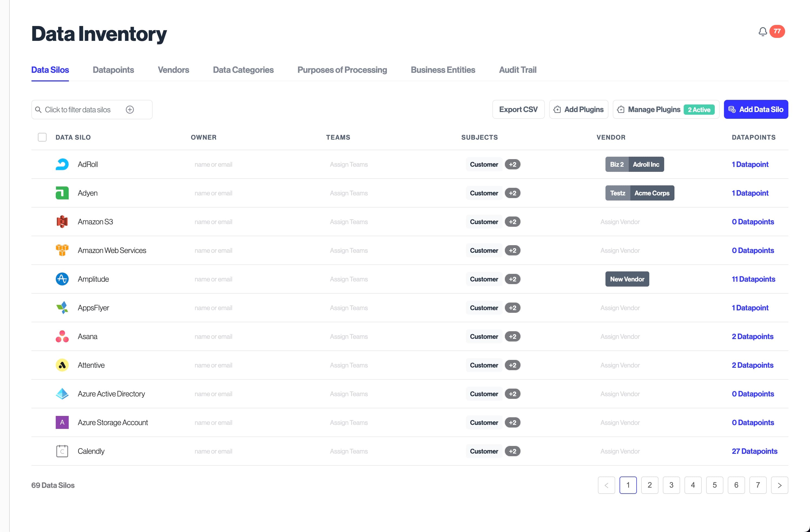Click the Calendly calendar icon
The image size is (810, 532).
(x=62, y=451)
